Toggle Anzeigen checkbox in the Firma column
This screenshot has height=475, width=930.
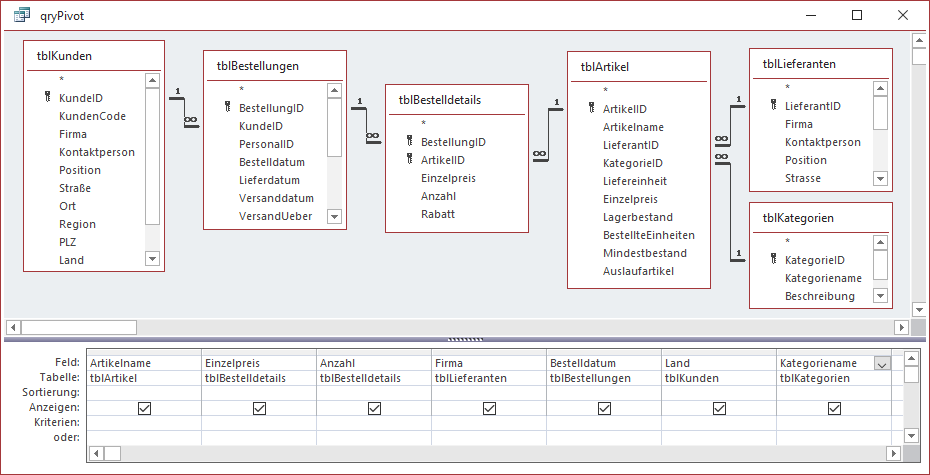pyautogui.click(x=490, y=408)
